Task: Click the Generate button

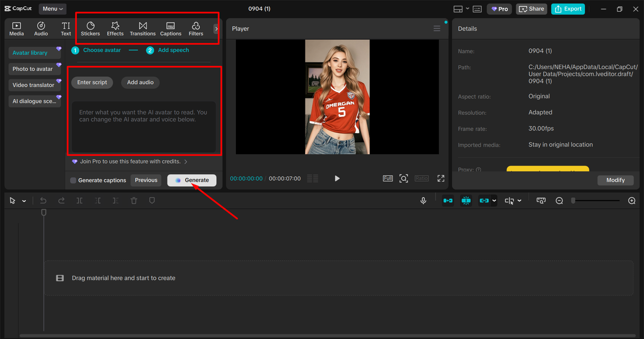Action: (x=192, y=180)
